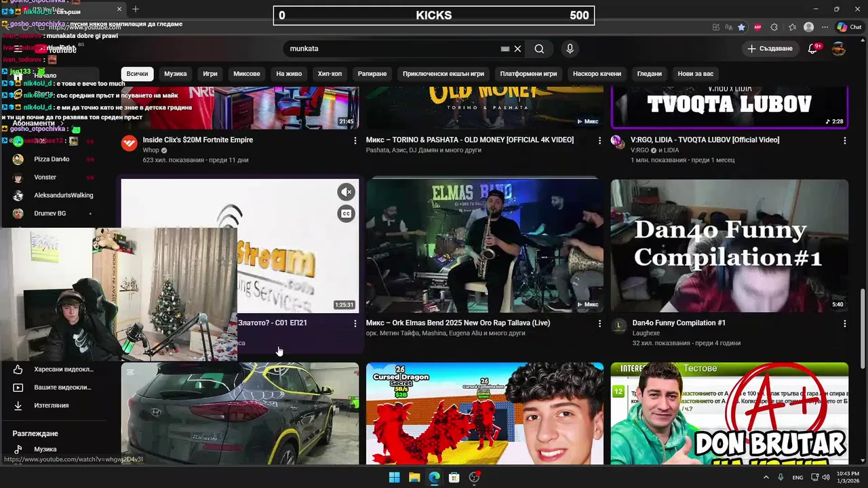Select the Хип-хоп filter chip
This screenshot has height=488, width=868.
(x=330, y=74)
